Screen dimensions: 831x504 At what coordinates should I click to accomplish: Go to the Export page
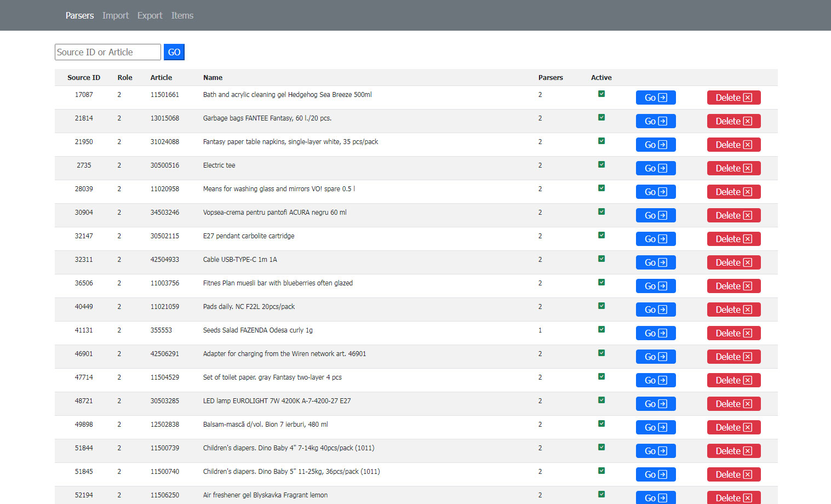150,15
